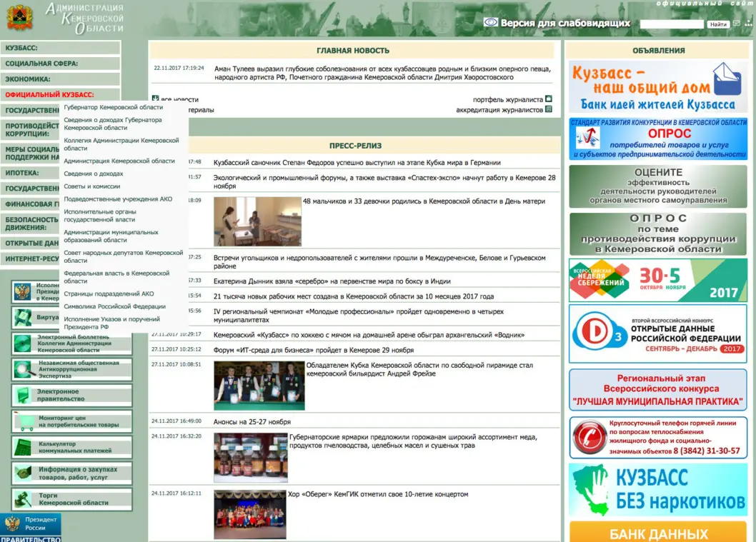
Task: Click the monitor icon of 'Электронное правительство'
Action: click(x=22, y=395)
